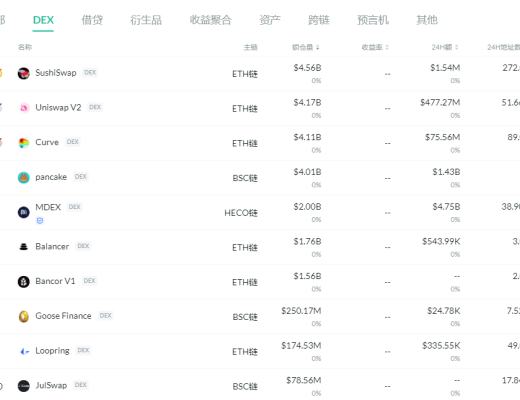The height and width of the screenshot is (400, 520).
Task: Click the JulSwap black logo
Action: tap(24, 386)
